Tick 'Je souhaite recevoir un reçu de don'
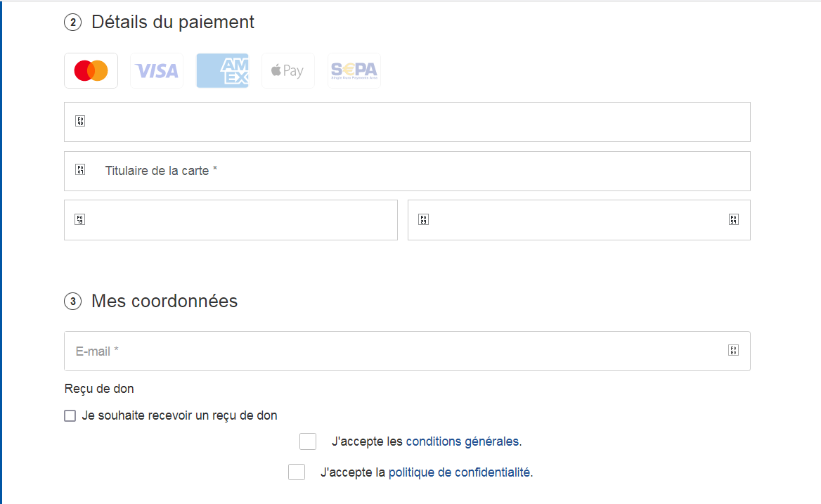 point(70,416)
